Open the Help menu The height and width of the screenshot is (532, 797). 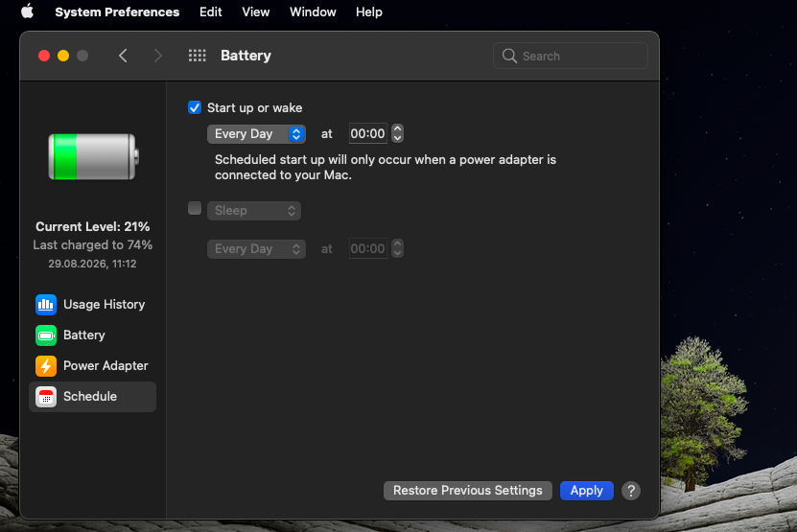coord(369,12)
